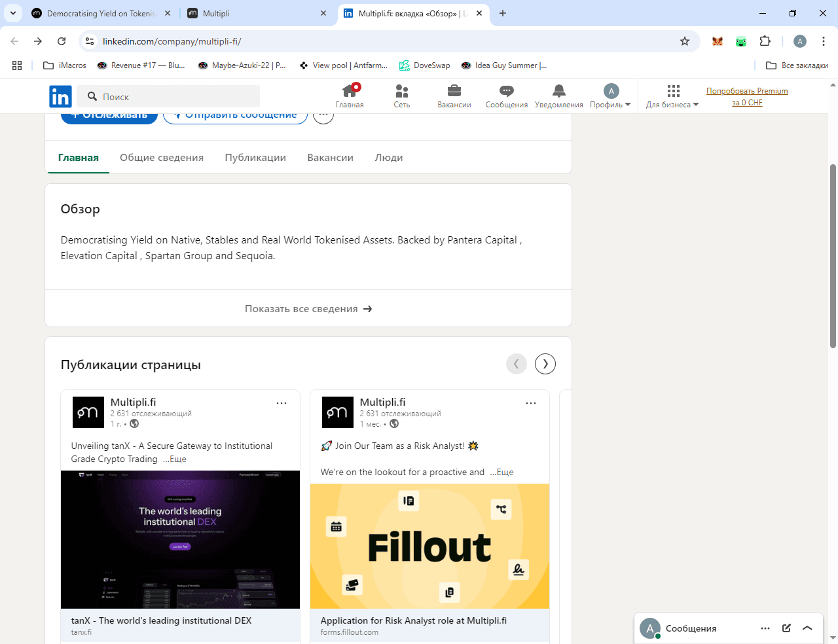Open View pool | Antfarm bookmark

click(343, 65)
